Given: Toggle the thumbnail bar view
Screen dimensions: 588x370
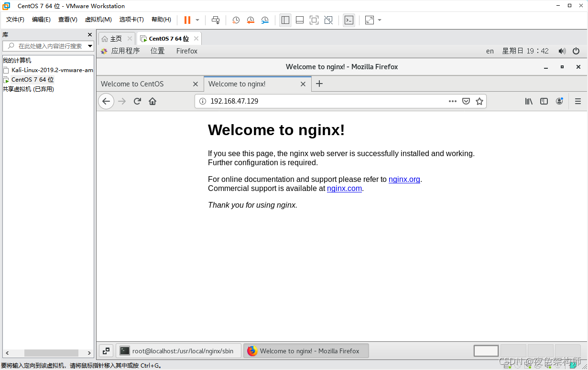Looking at the screenshot, I should (x=300, y=20).
